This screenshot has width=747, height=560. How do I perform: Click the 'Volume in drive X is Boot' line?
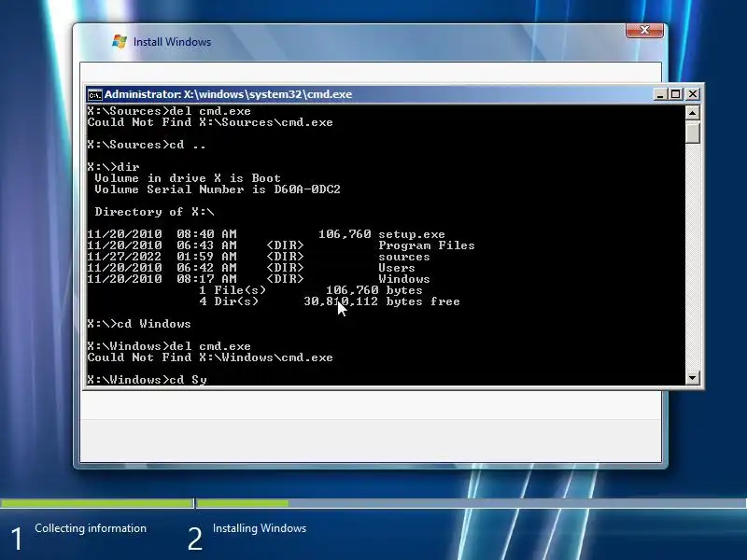(x=188, y=178)
